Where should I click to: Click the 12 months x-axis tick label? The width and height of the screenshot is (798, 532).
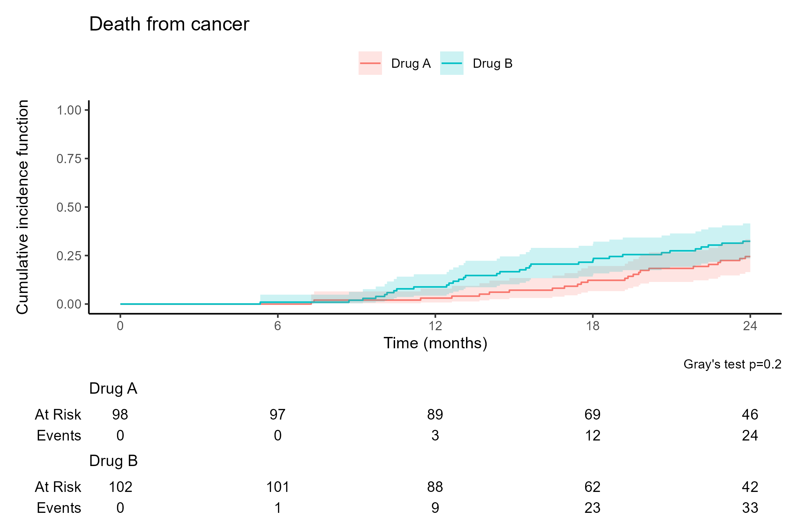435,326
